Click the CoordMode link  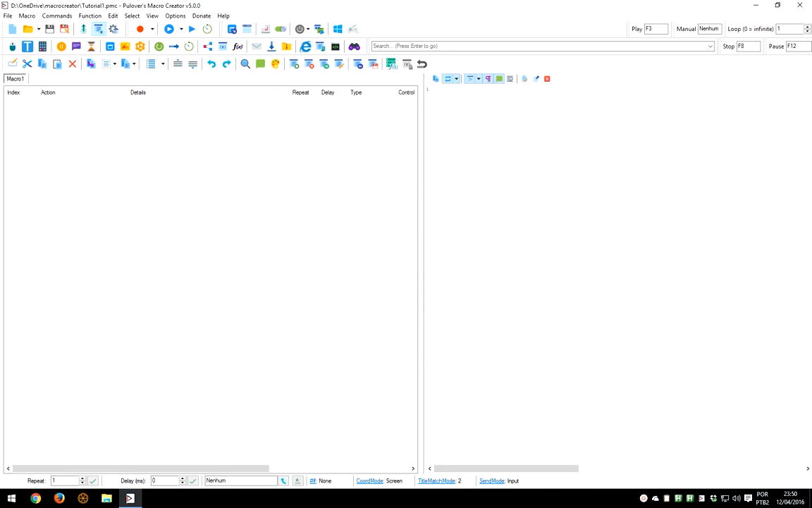[x=370, y=481]
